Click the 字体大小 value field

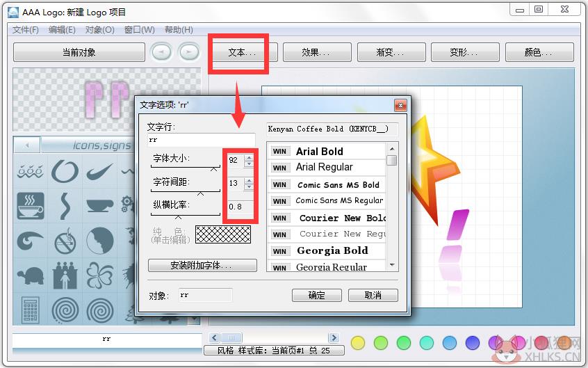(236, 160)
